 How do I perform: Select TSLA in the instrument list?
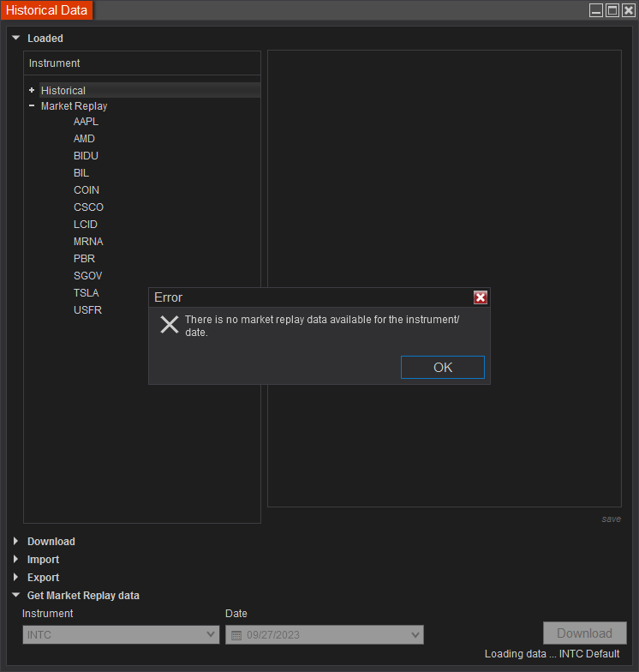click(86, 293)
